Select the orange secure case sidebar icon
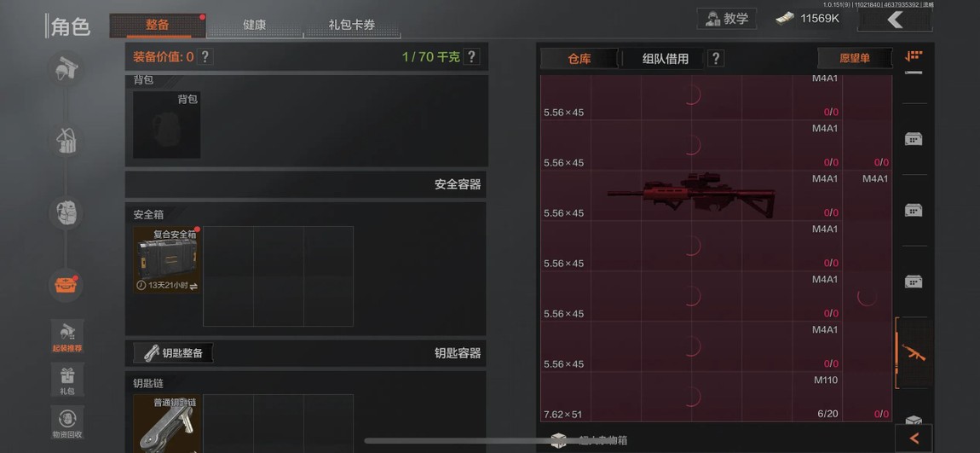The width and height of the screenshot is (980, 453). click(66, 285)
